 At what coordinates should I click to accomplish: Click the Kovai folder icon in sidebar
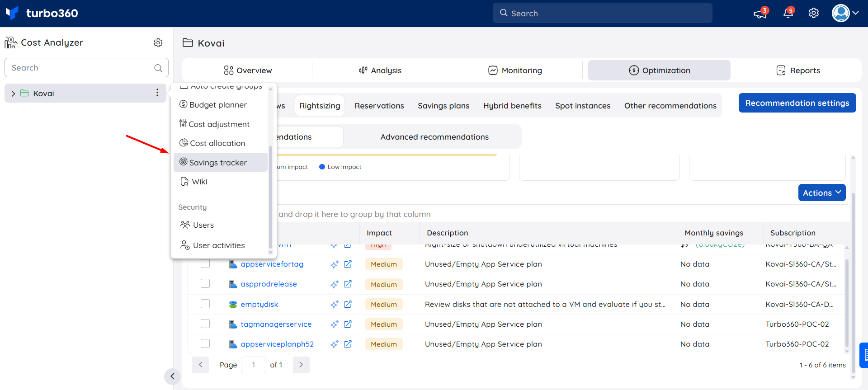point(24,93)
